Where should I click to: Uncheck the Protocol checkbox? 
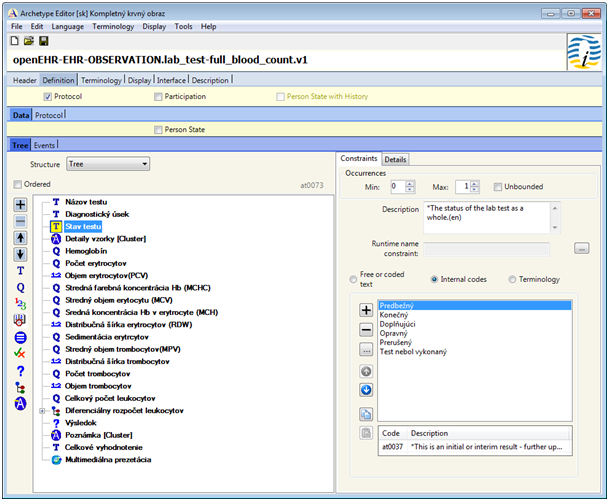point(48,97)
